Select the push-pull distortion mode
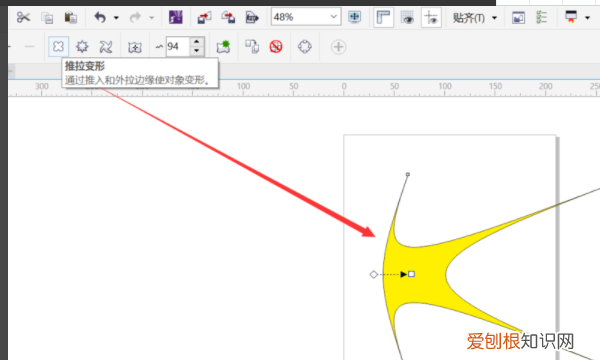 (59, 47)
